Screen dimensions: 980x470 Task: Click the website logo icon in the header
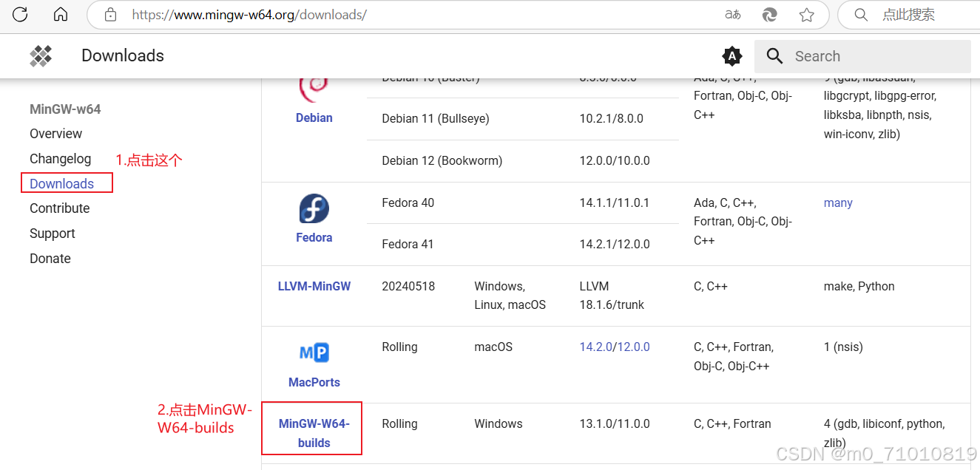pyautogui.click(x=41, y=55)
